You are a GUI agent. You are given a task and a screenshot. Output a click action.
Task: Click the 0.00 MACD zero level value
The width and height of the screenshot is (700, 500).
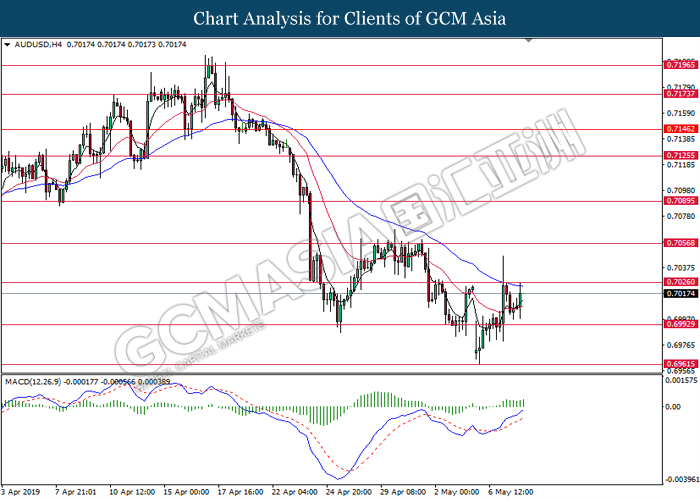(673, 407)
